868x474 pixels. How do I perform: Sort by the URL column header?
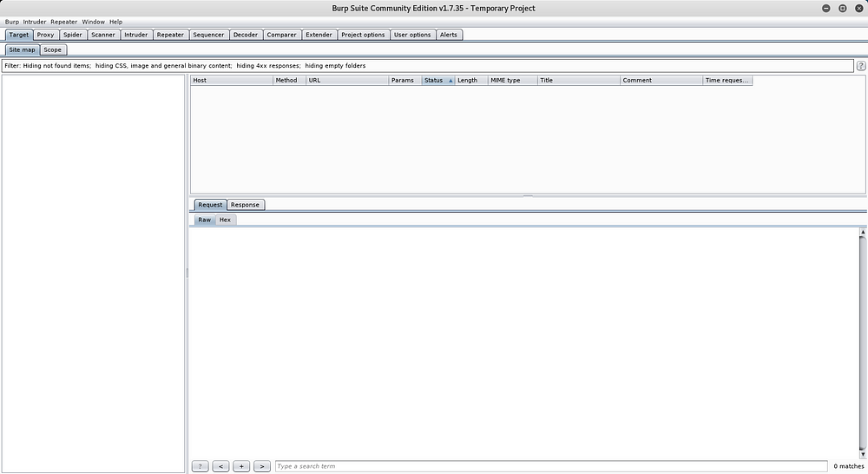pyautogui.click(x=347, y=80)
